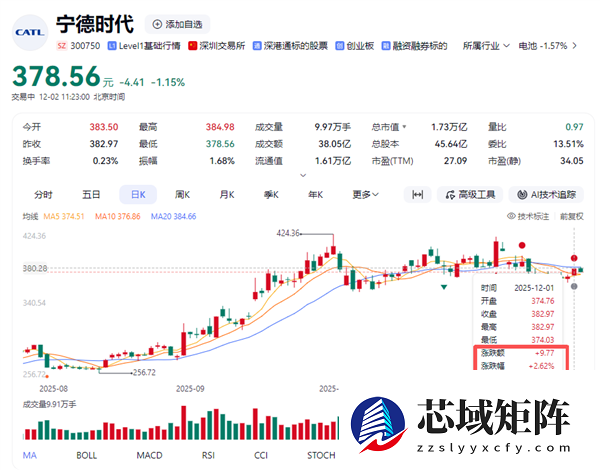
Task: Select the STOCH indicator tab
Action: 321,455
